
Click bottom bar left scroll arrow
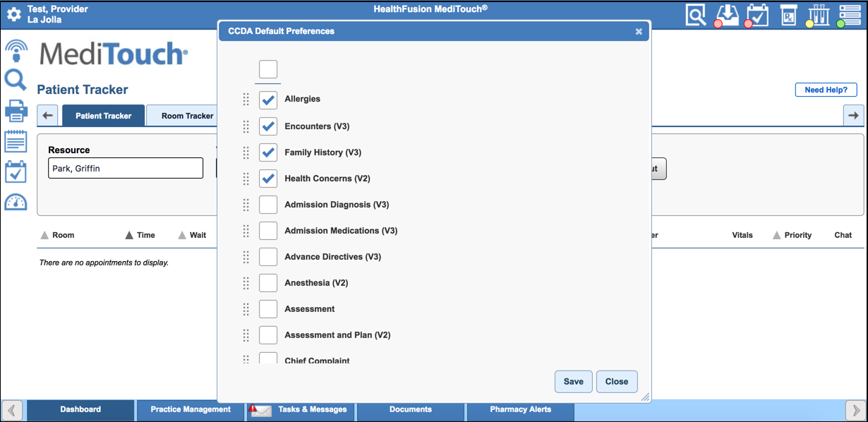(13, 410)
